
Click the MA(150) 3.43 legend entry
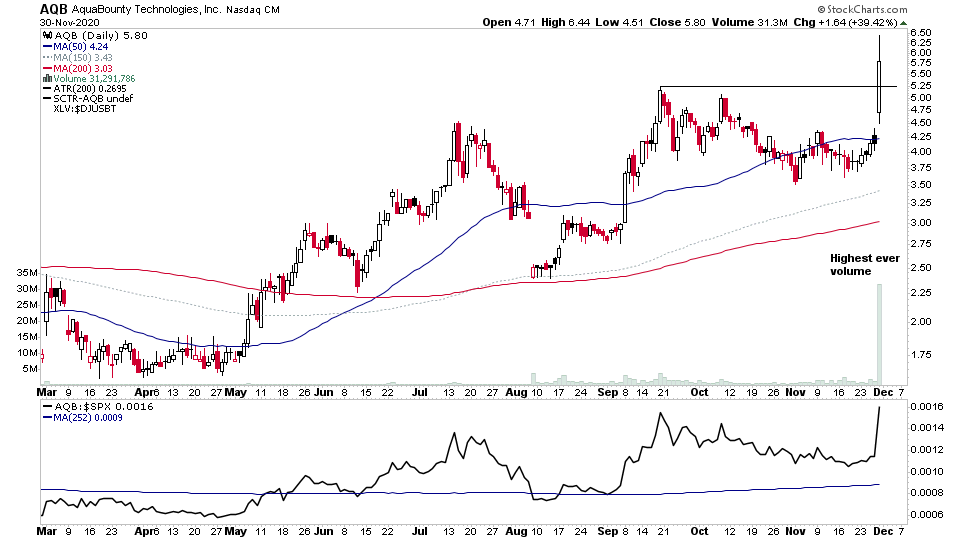click(83, 58)
